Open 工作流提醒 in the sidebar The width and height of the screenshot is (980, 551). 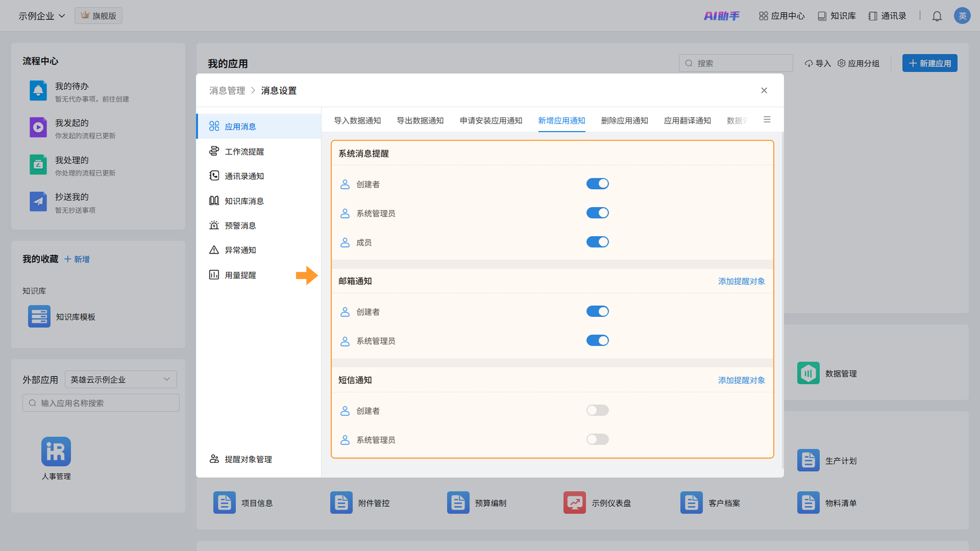tap(244, 151)
